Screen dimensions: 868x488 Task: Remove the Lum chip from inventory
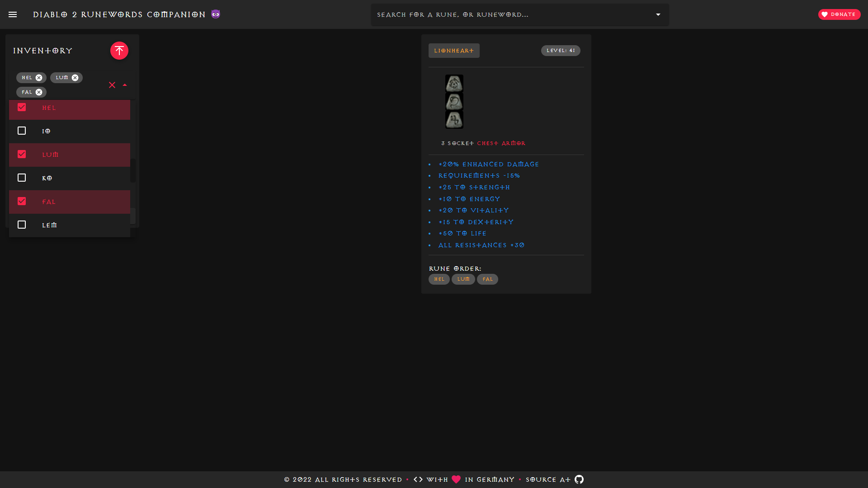(75, 78)
